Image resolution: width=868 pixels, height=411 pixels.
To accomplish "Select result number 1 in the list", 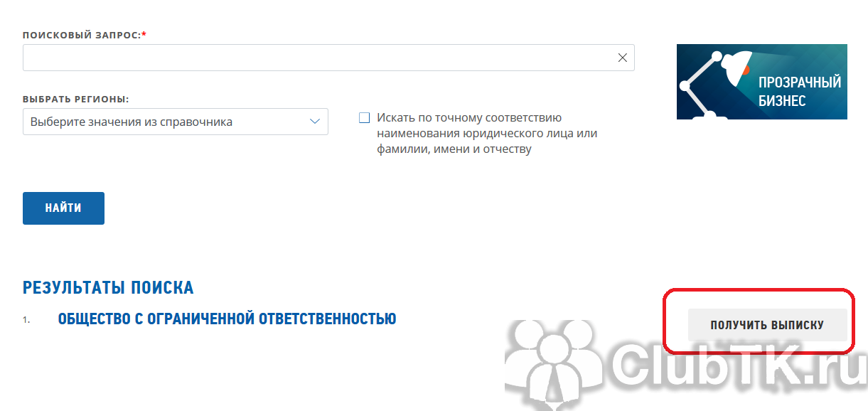I will click(x=26, y=320).
